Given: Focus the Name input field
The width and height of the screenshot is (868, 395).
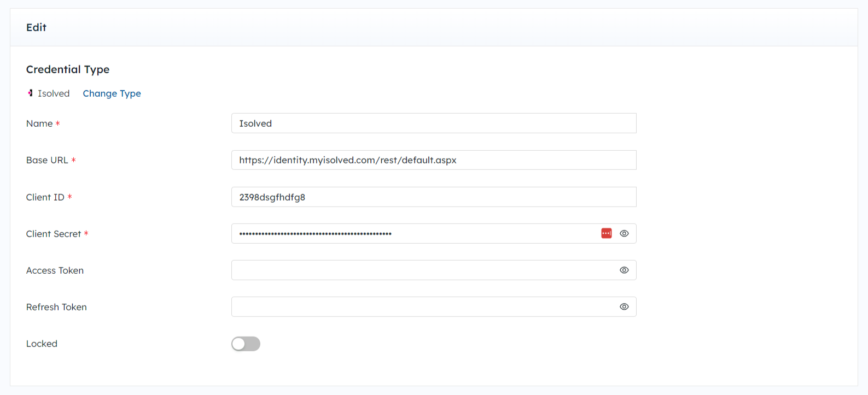Looking at the screenshot, I should pyautogui.click(x=434, y=123).
